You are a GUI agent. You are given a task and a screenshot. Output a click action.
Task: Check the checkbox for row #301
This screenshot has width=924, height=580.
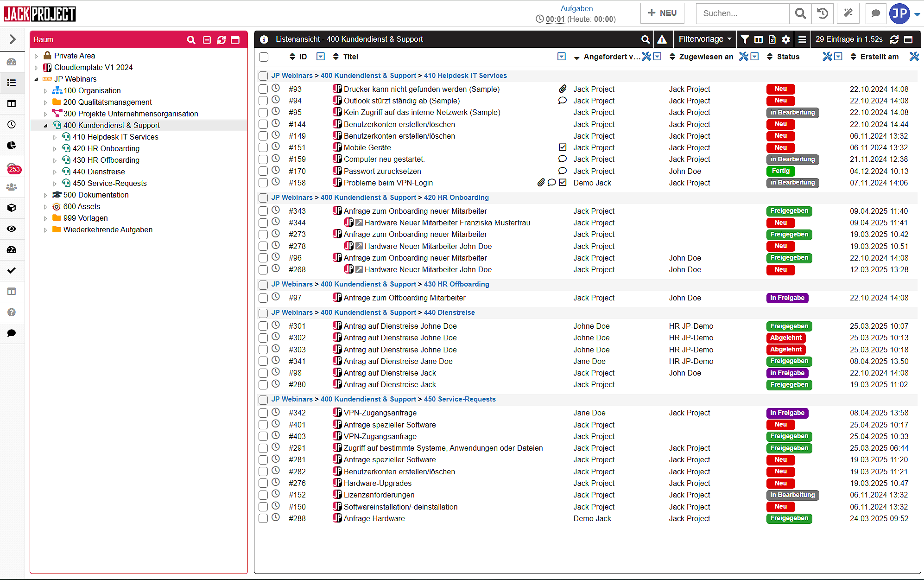tap(263, 326)
